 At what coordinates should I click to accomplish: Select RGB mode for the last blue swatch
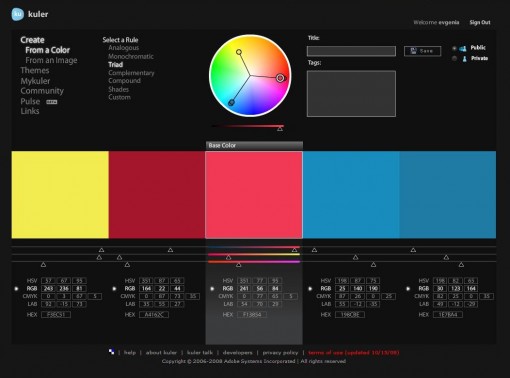pos(408,289)
